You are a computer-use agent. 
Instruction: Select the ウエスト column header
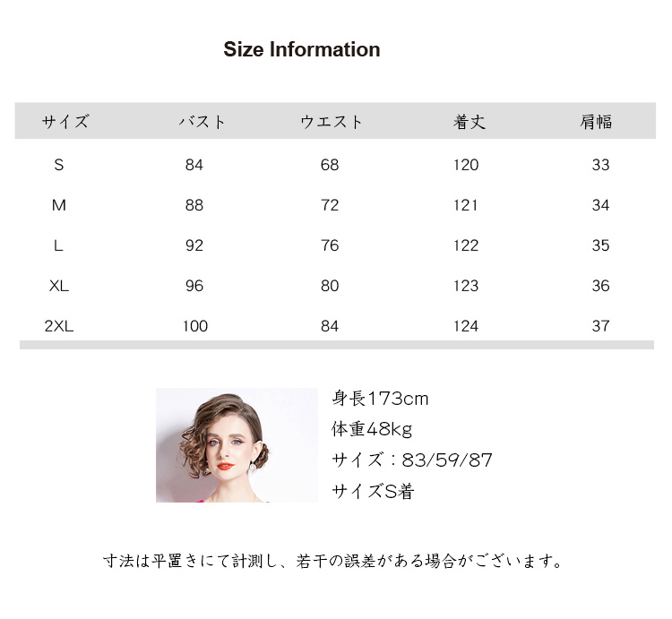coord(332,122)
